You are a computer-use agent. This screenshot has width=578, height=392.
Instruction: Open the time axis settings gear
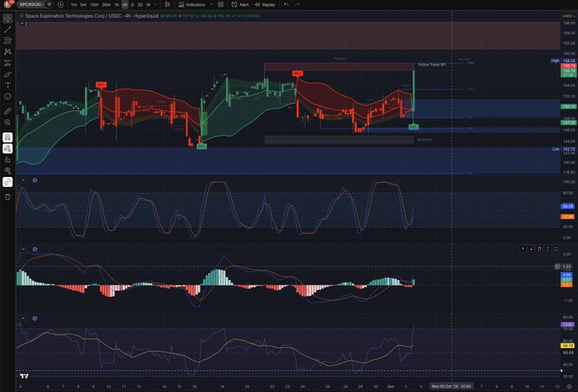569,386
